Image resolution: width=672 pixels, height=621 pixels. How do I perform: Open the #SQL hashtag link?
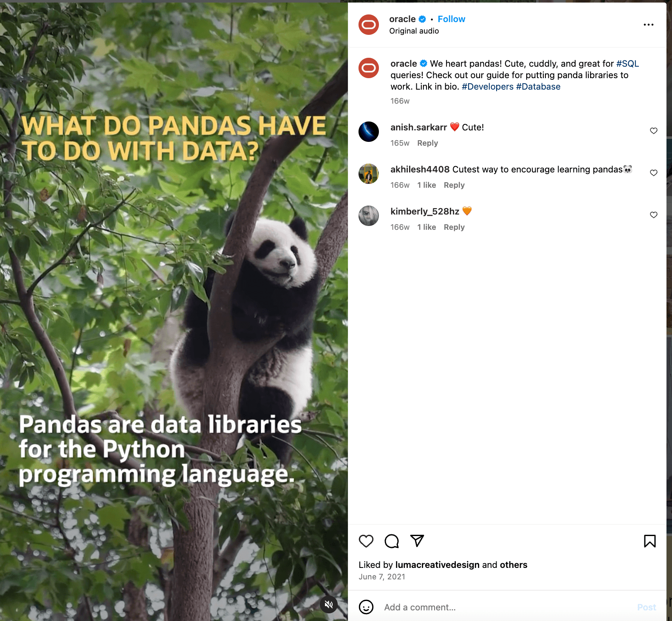pos(627,64)
